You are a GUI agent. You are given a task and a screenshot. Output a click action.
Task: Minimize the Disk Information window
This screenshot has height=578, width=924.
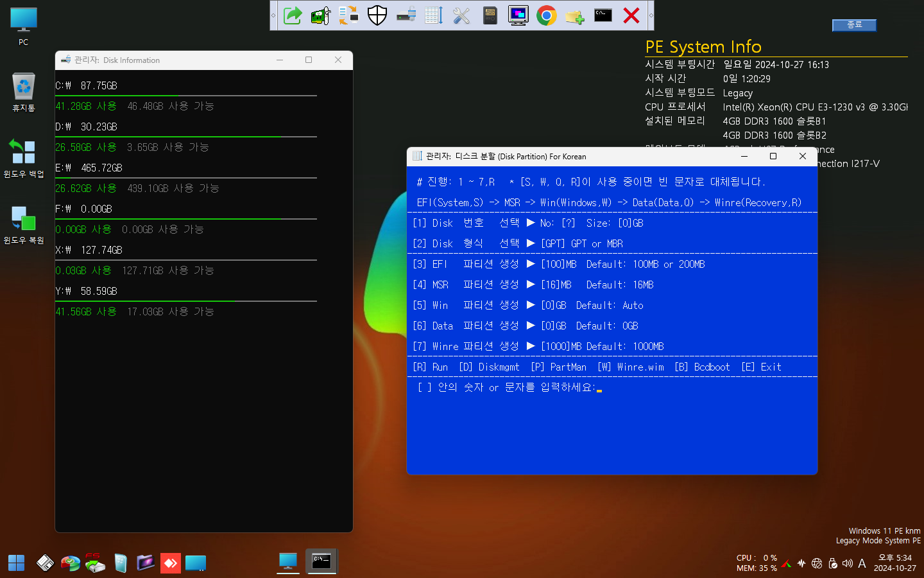(280, 60)
